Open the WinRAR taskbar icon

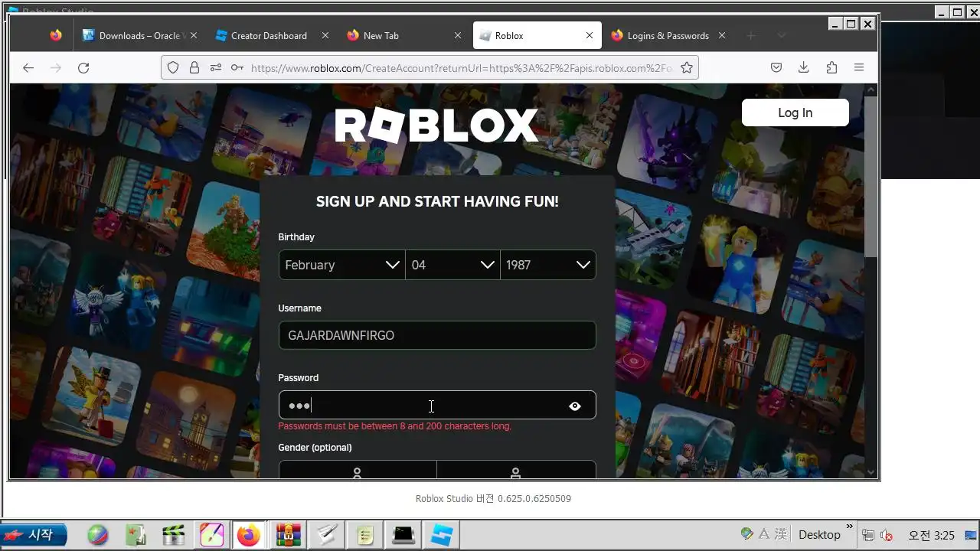(289, 535)
